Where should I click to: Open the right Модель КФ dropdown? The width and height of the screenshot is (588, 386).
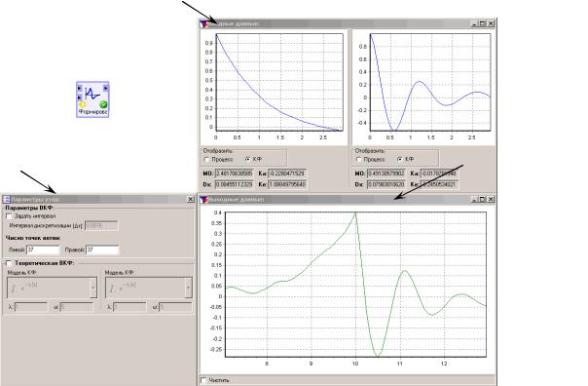click(x=188, y=288)
